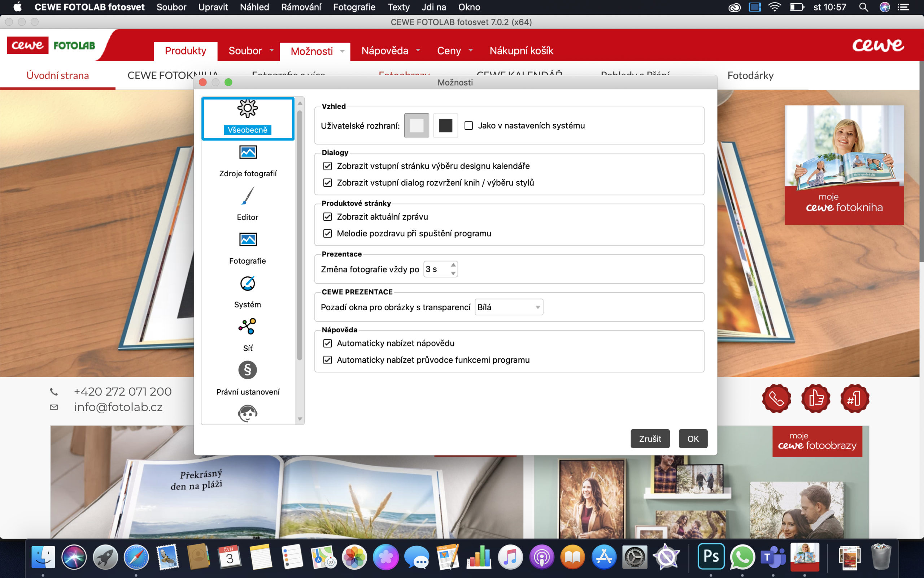Expand the Soubor toolbar dropdown arrow
Viewport: 924px width, 578px height.
click(x=272, y=50)
